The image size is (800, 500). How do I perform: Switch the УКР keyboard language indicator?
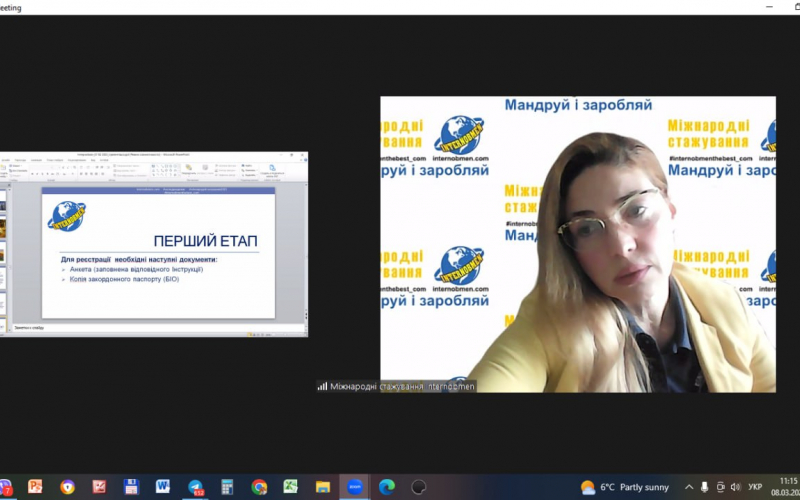pyautogui.click(x=755, y=487)
